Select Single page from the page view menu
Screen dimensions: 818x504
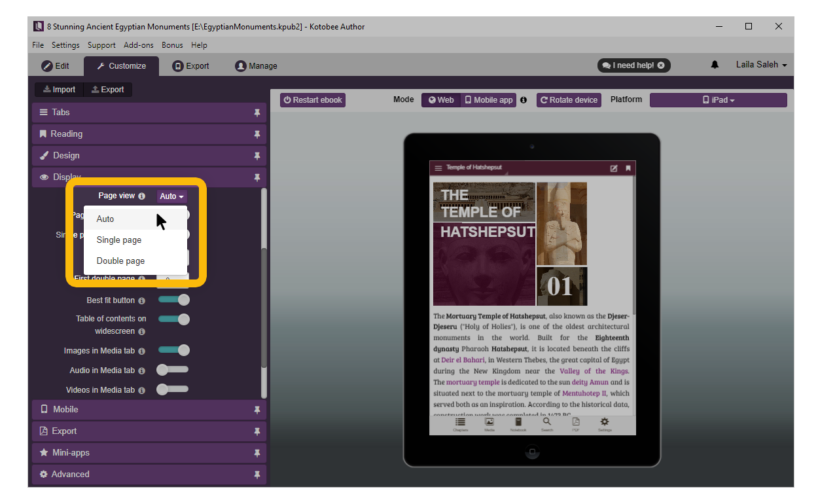(135, 240)
